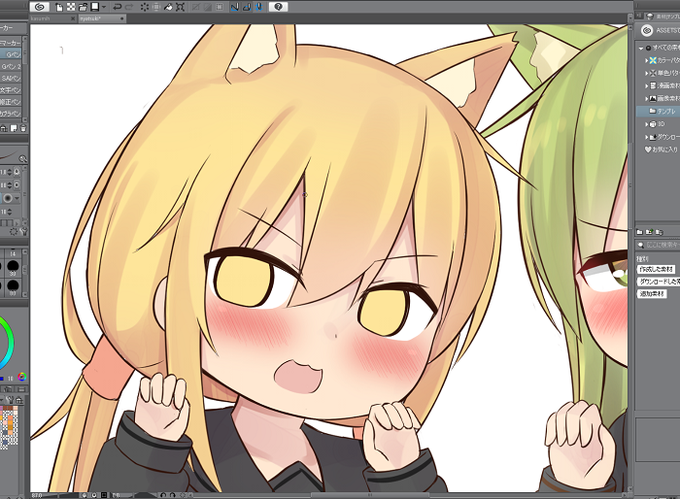Select the 修正ペン sub tool
This screenshot has height=499, width=680.
coord(11,101)
